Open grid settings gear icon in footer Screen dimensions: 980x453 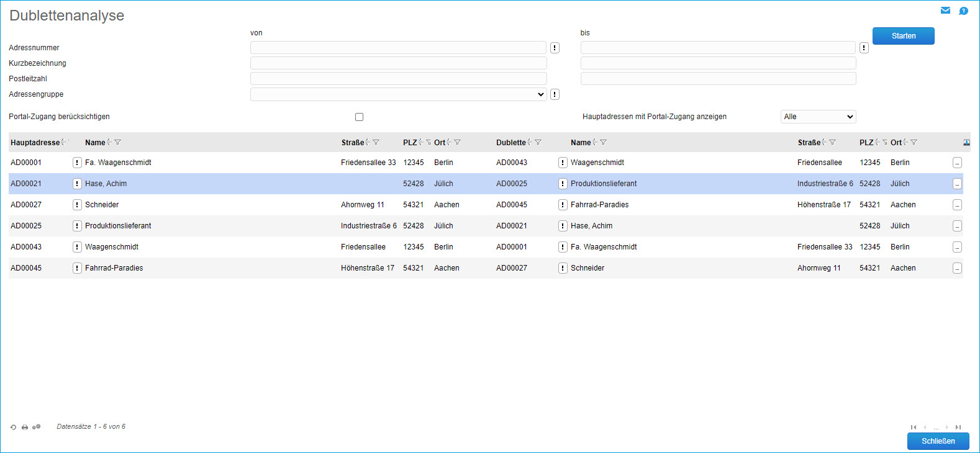[37, 427]
